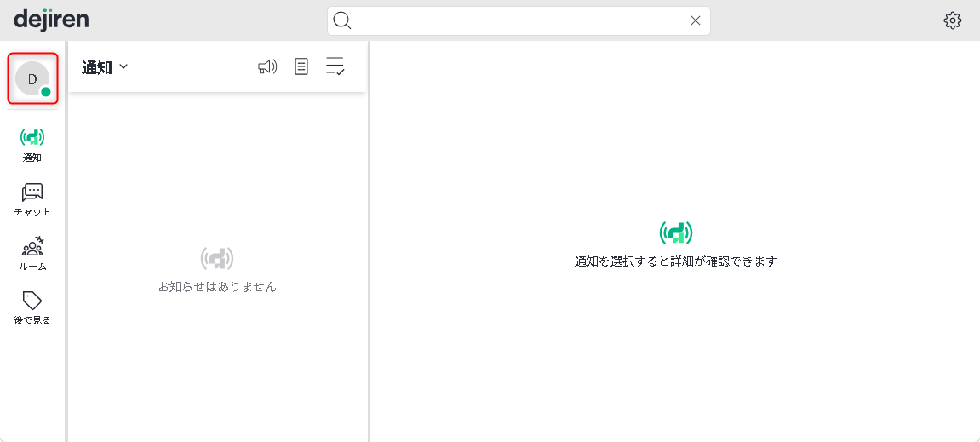980x442 pixels.
Task: Click the gray empty-notification icon in list
Action: [217, 258]
